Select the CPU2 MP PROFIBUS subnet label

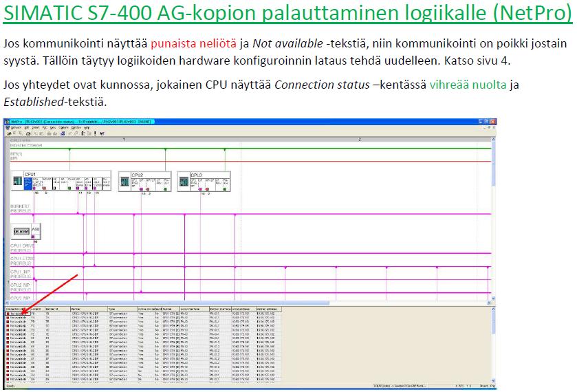click(20, 287)
